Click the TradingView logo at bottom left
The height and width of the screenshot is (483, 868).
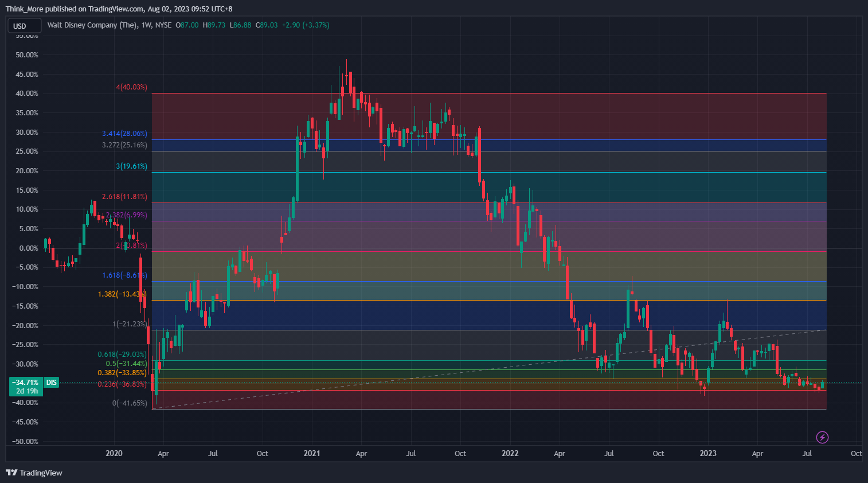tap(34, 473)
